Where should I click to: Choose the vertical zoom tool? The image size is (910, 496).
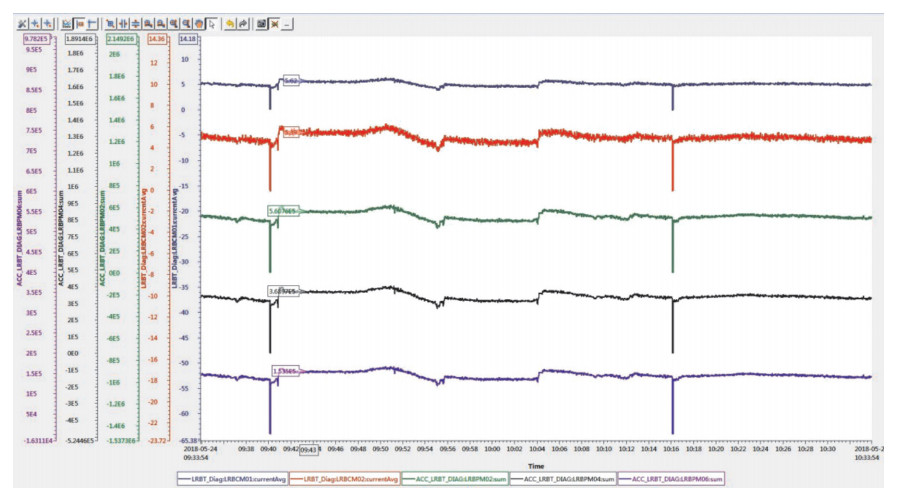[x=135, y=22]
